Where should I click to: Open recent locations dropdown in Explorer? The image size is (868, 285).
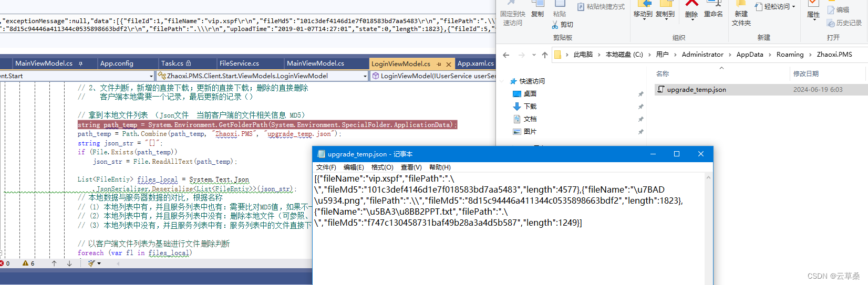click(x=534, y=55)
